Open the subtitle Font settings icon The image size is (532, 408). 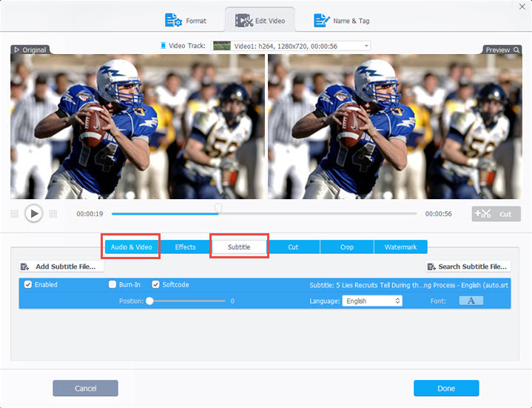(x=471, y=301)
